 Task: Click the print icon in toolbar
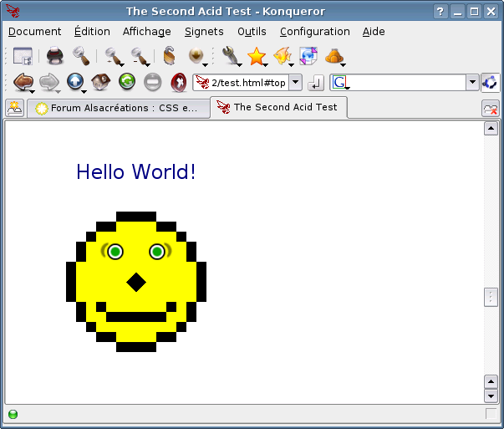pyautogui.click(x=54, y=56)
